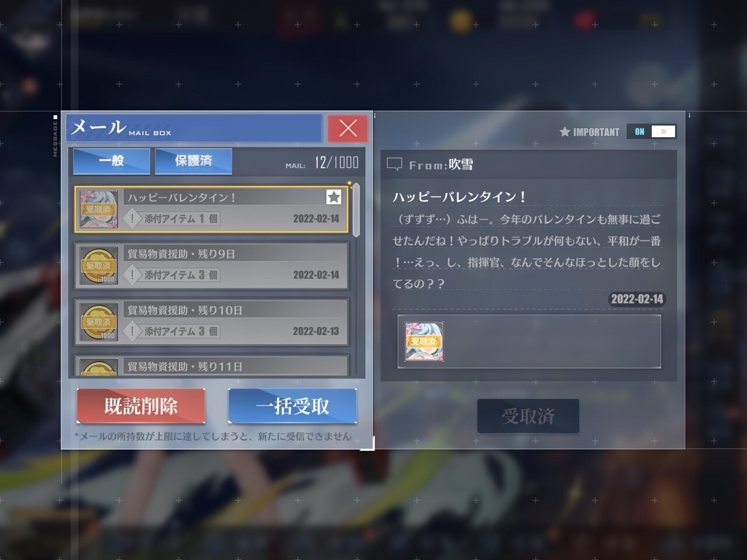The width and height of the screenshot is (747, 560).
Task: Click the greyed 受取済 button
Action: pos(528,416)
